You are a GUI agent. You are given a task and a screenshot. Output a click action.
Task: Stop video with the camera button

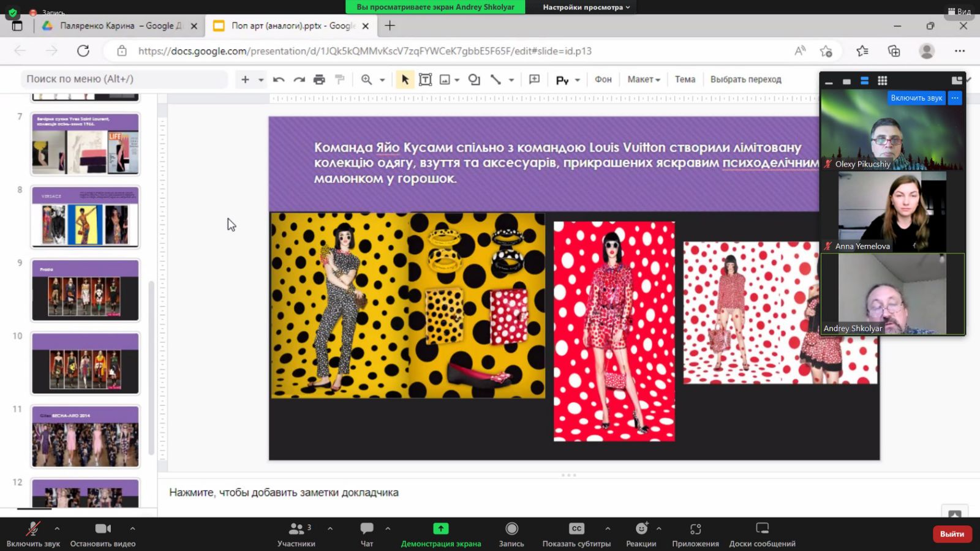103,534
